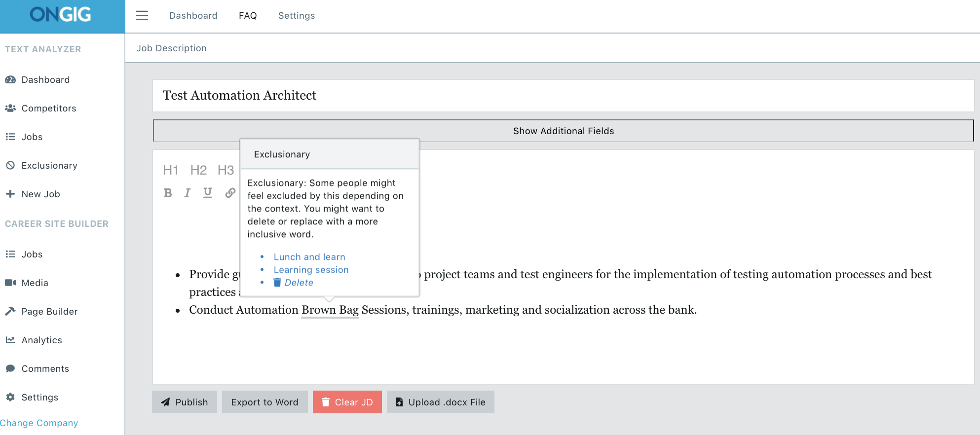
Task: Apply bold formatting in editor toolbar
Action: coord(168,193)
